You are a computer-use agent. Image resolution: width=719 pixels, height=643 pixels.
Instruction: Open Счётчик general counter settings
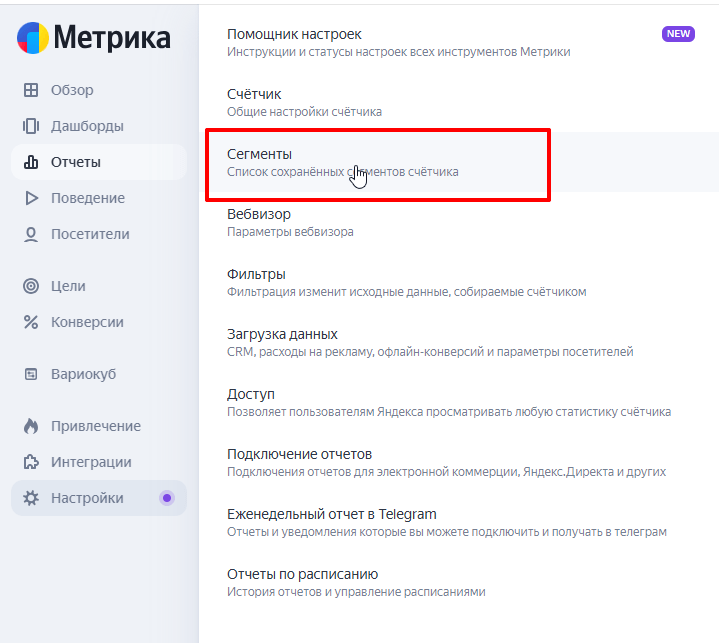(254, 94)
